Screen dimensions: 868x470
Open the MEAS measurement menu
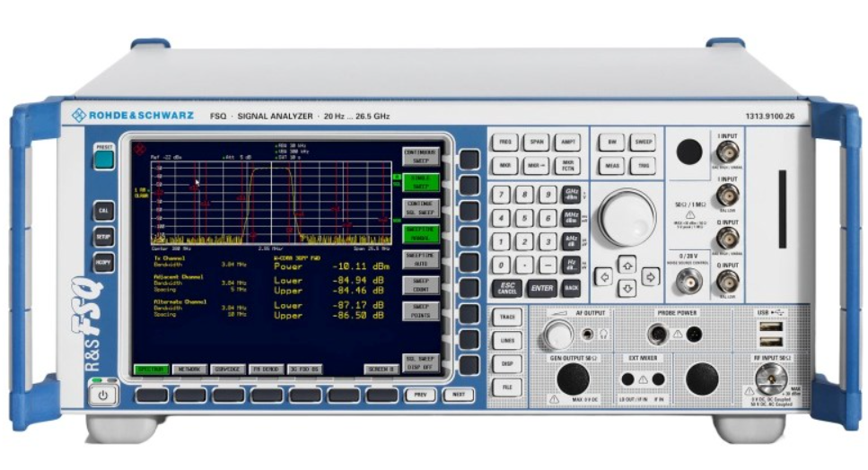[x=611, y=165]
